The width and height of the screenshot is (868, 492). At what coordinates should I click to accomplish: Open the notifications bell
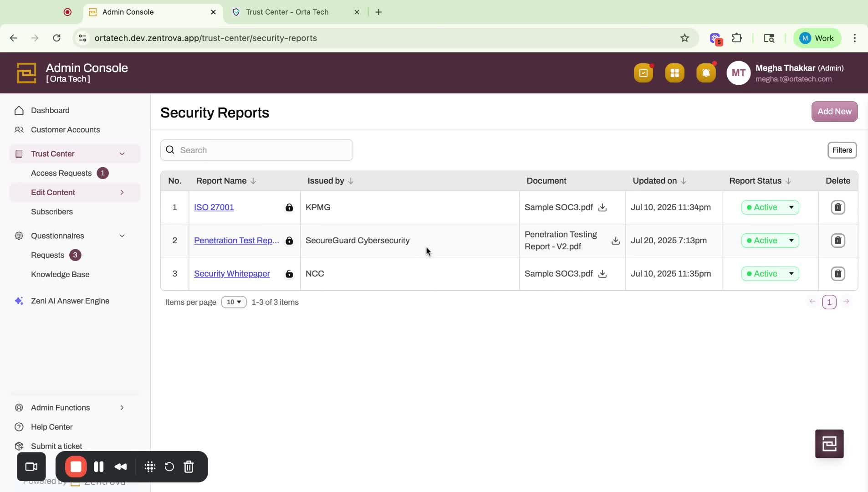[x=706, y=73]
